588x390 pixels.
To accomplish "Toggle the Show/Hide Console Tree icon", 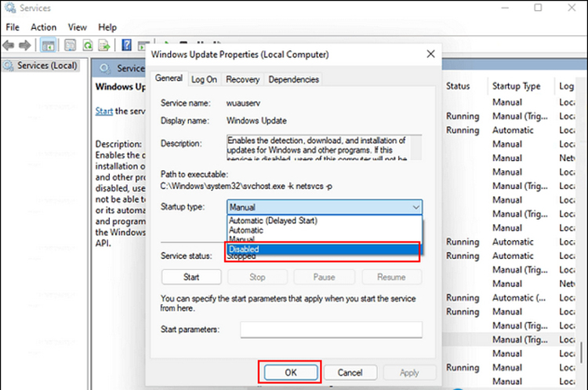I will (x=48, y=46).
